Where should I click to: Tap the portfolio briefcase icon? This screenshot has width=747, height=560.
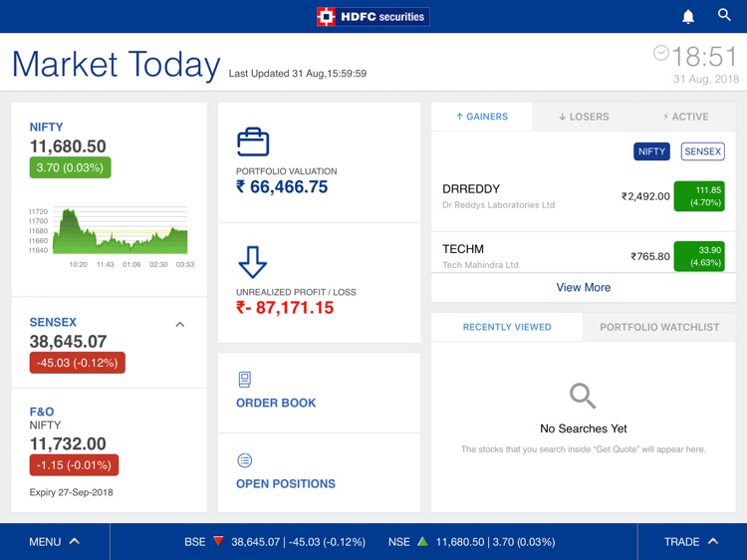[253, 141]
